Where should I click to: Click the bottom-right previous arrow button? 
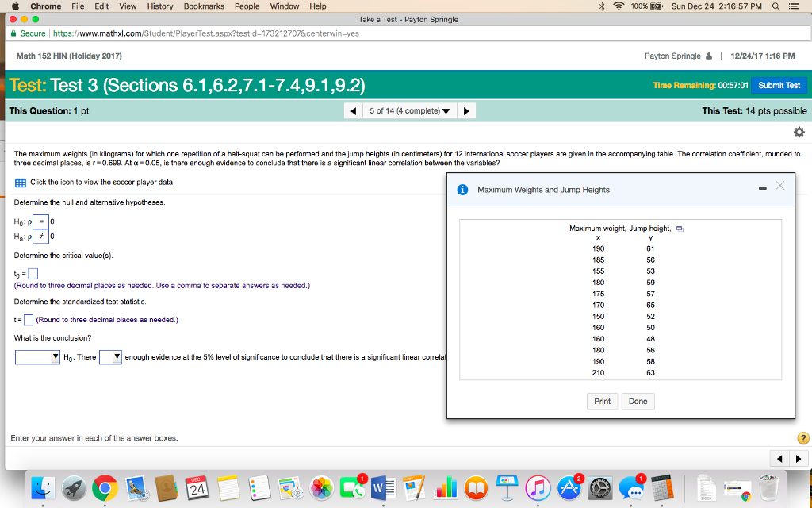tap(779, 459)
